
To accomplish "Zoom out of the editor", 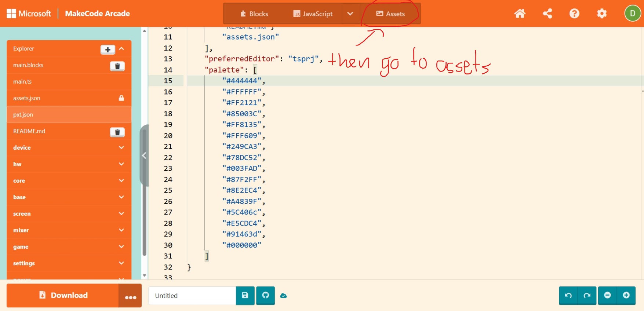I will click(x=607, y=296).
